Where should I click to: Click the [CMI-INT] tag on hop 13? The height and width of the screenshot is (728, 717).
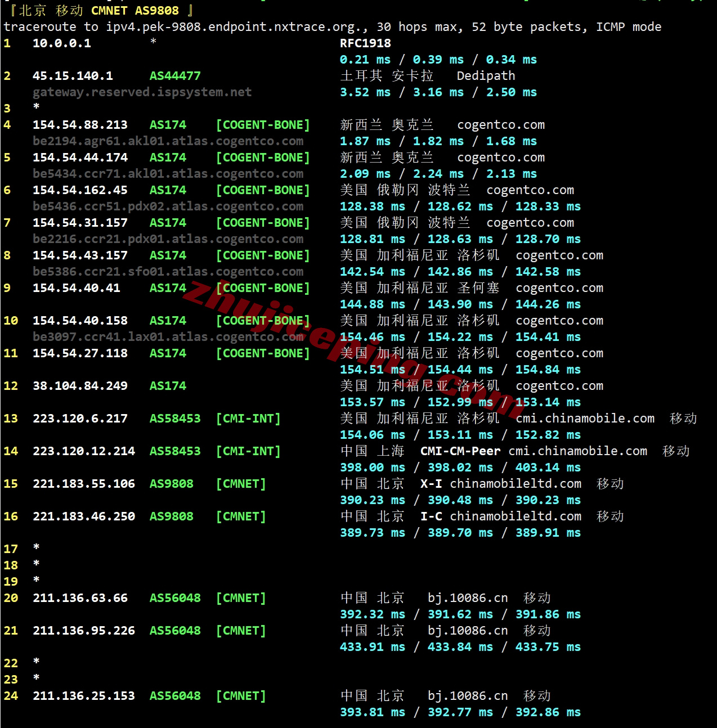(x=248, y=419)
